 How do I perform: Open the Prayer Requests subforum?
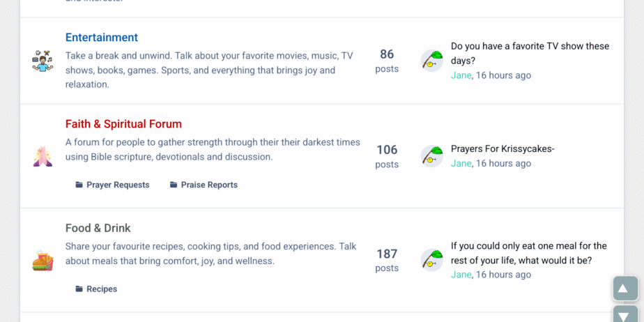click(118, 185)
